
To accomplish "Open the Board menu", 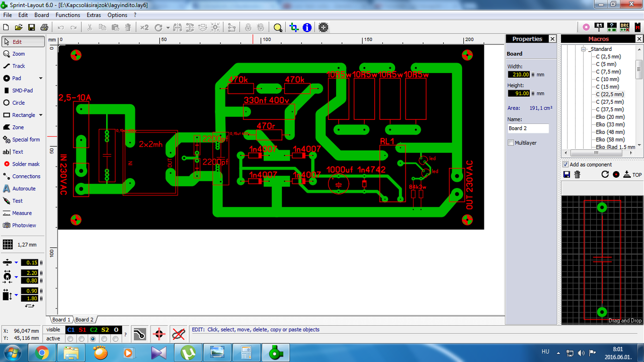I will 42,15.
